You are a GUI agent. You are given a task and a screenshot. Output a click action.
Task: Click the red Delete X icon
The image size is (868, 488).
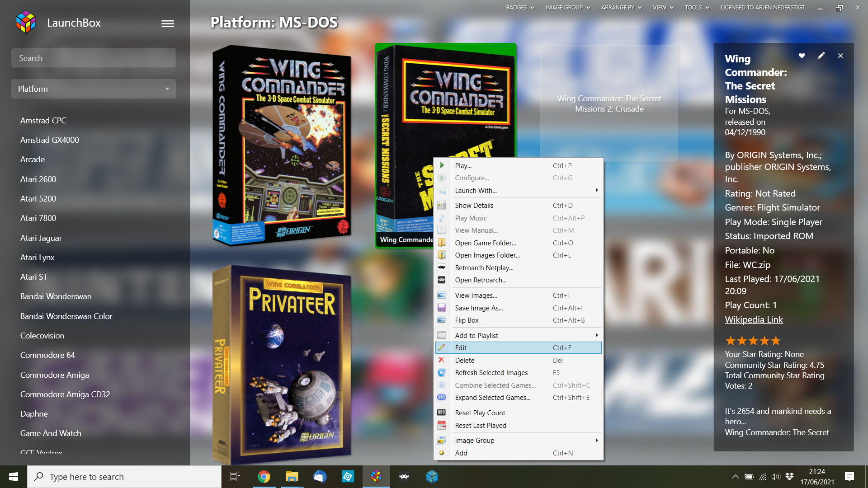442,360
